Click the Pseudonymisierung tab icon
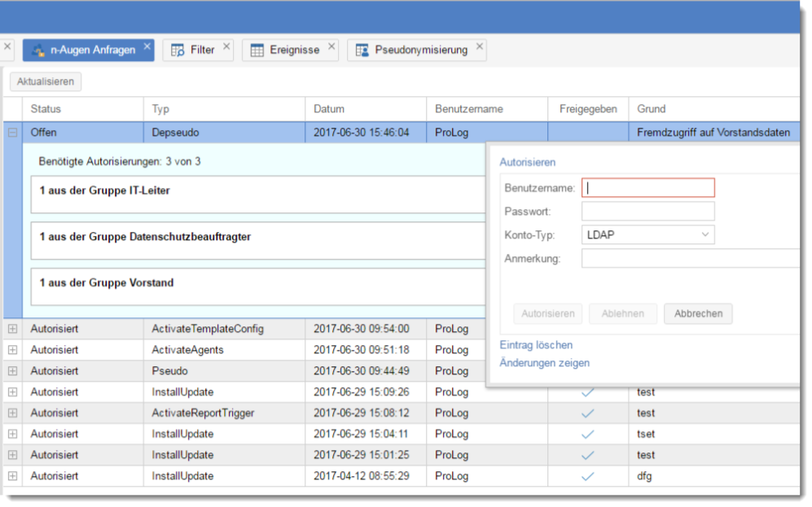This screenshot has height=507, width=812. pyautogui.click(x=362, y=50)
